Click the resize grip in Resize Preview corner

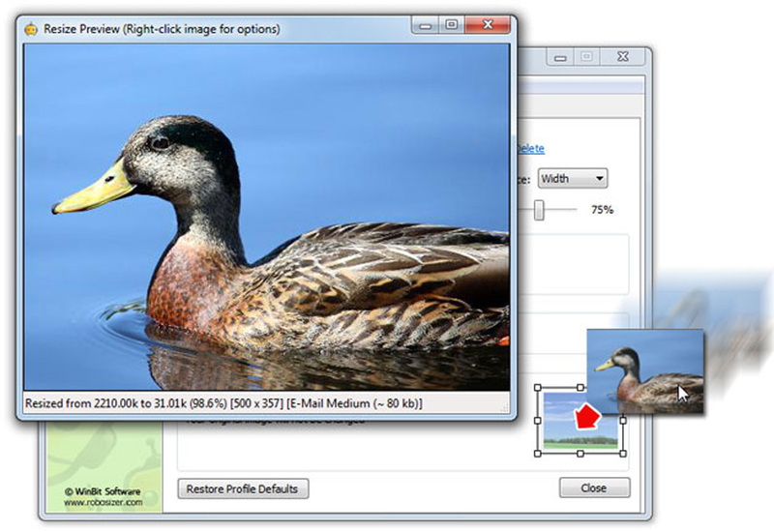(x=504, y=407)
